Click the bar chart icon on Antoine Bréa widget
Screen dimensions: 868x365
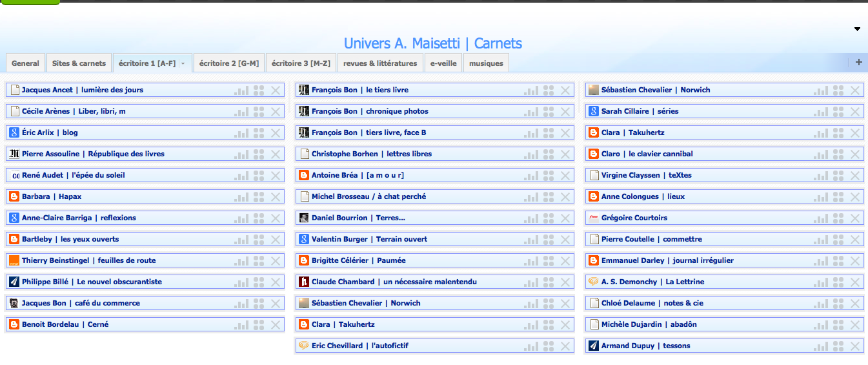[x=531, y=176]
